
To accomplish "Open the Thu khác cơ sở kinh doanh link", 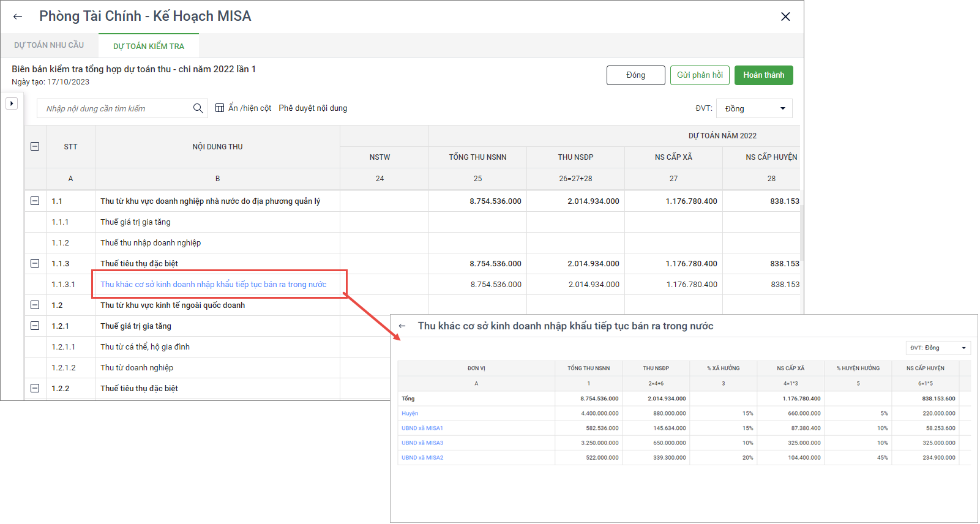I will (213, 284).
